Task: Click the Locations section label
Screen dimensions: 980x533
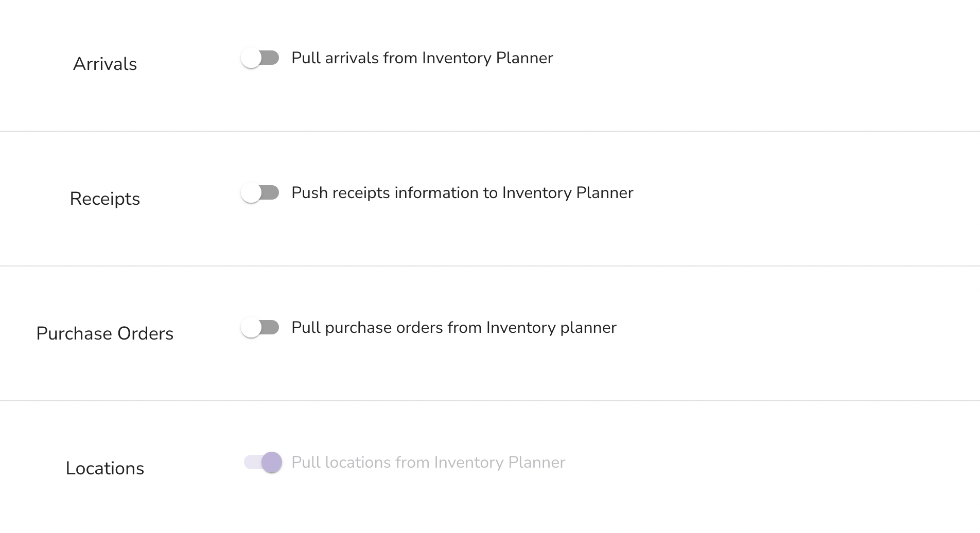Action: (105, 468)
